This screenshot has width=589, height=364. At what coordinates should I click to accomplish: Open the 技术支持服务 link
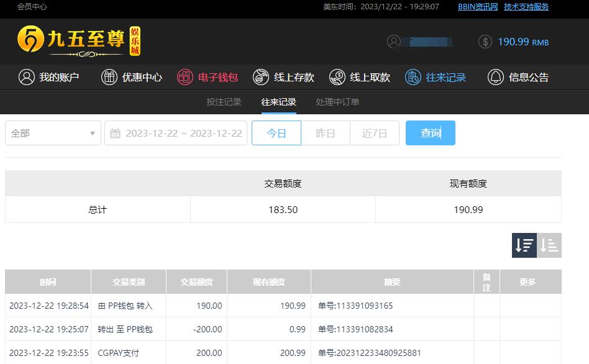526,7
